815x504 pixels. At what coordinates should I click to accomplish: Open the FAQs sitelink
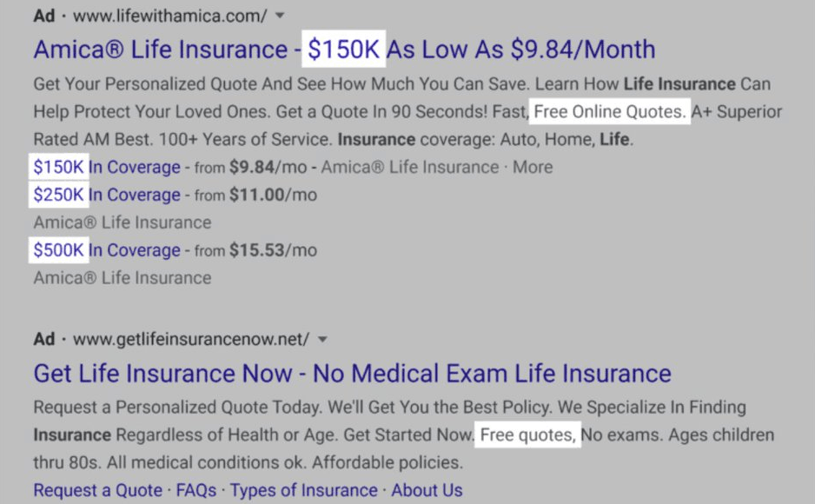pyautogui.click(x=195, y=490)
